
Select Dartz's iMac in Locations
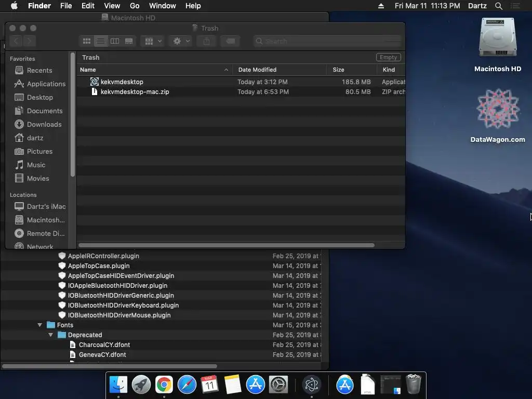pyautogui.click(x=40, y=206)
